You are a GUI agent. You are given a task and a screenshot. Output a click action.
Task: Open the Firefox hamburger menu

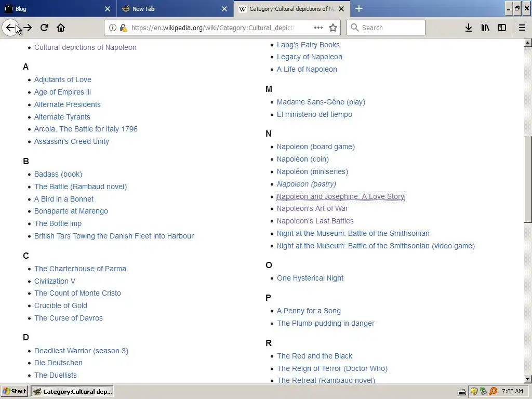(522, 28)
